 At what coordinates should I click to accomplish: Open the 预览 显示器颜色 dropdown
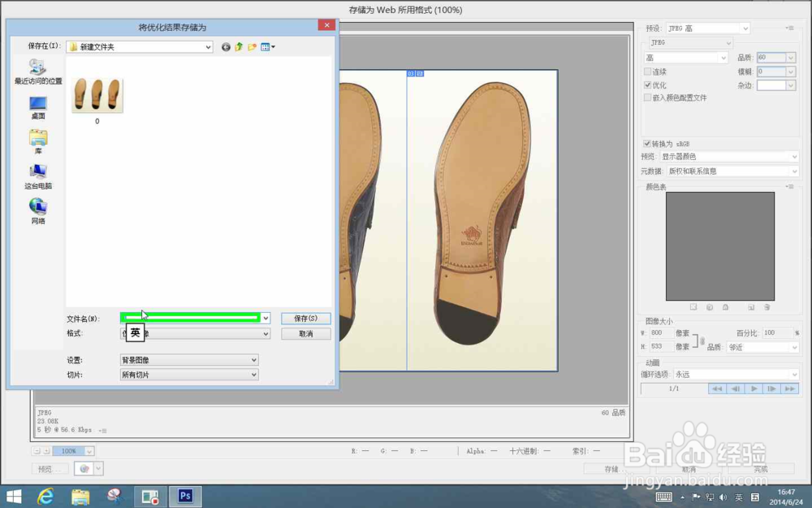[x=729, y=157]
